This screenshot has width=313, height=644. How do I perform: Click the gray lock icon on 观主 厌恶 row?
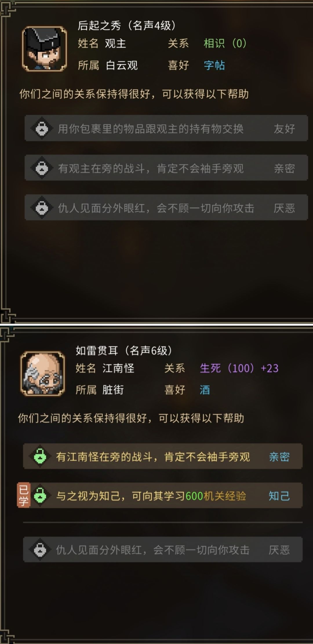pos(42,207)
